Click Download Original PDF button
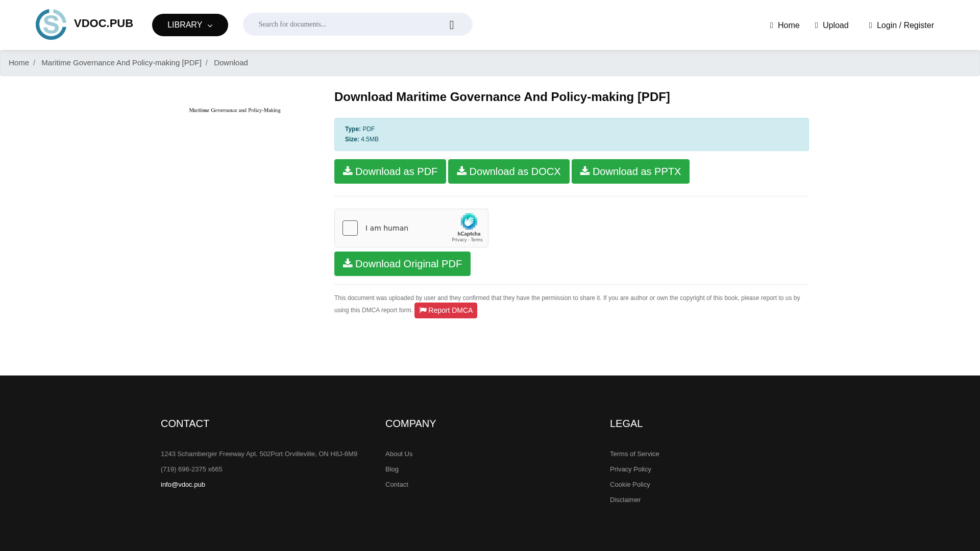 (x=402, y=264)
